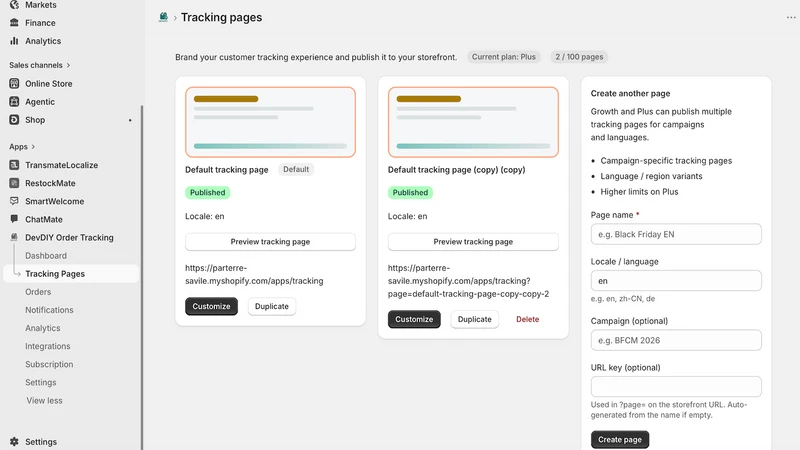Expand the Apps section chevron

pyautogui.click(x=33, y=146)
